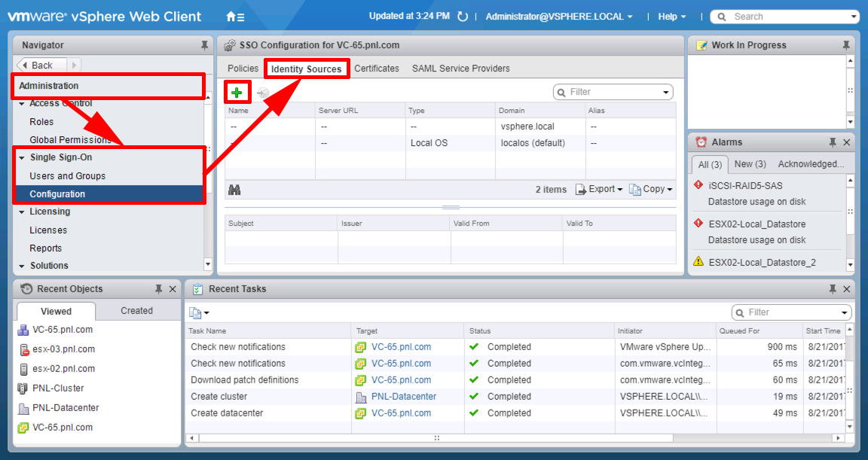Pin the Navigator panel

point(204,45)
